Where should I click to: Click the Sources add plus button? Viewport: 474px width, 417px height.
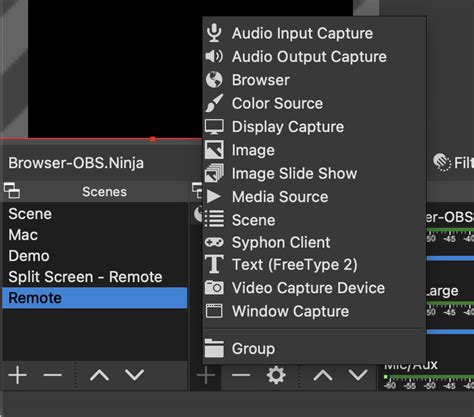coord(206,375)
